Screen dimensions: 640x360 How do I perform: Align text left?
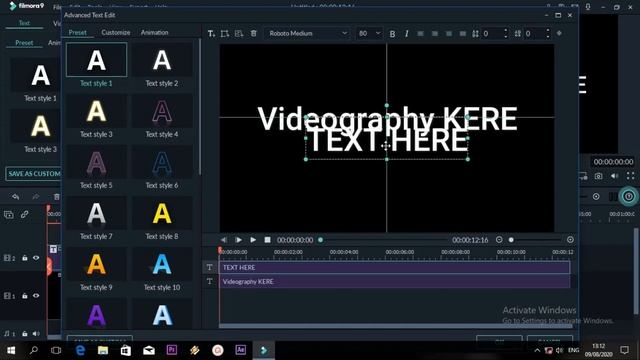click(420, 33)
